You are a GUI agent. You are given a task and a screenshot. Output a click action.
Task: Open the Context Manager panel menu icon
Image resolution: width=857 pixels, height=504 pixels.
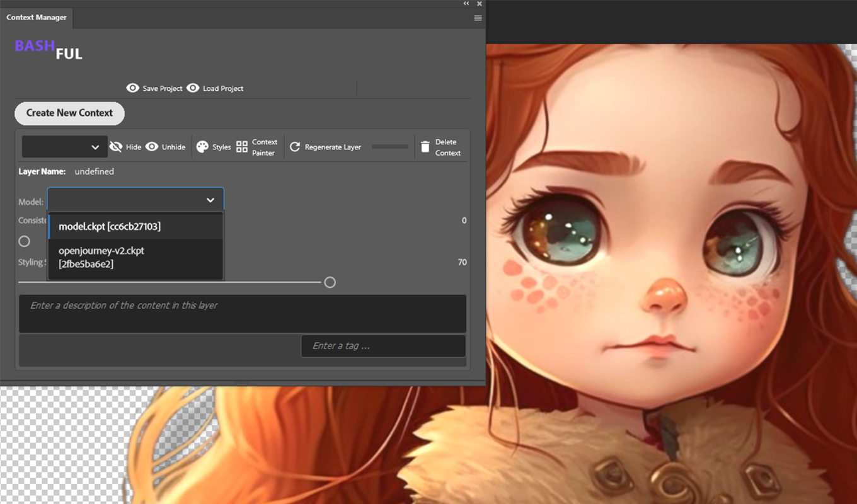(478, 18)
